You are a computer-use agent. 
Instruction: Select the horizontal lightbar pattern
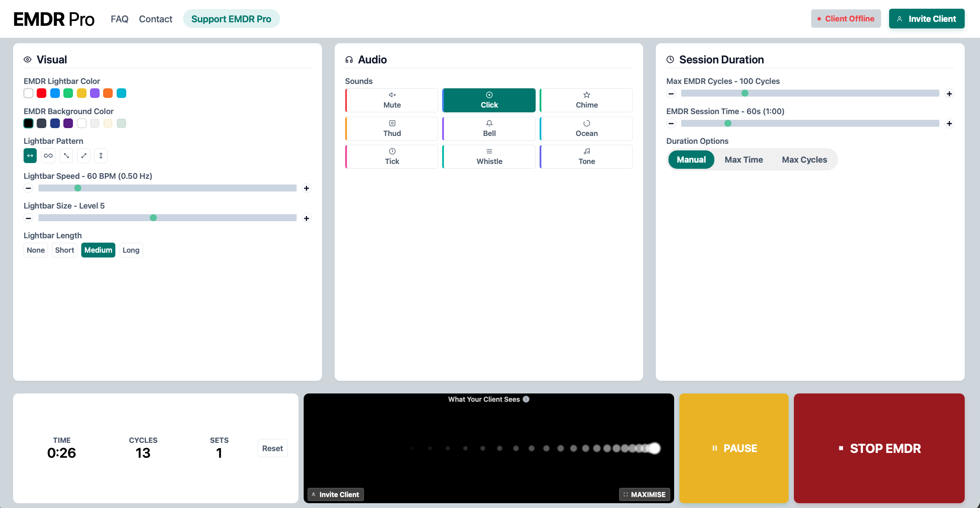pyautogui.click(x=30, y=156)
